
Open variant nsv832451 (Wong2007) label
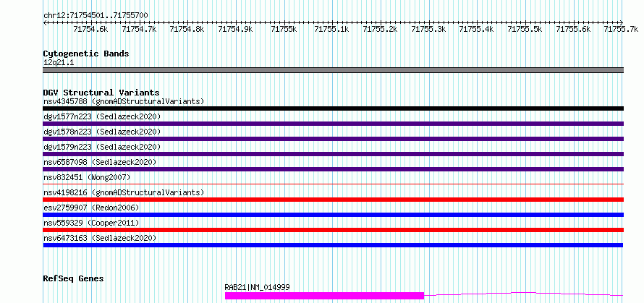[87, 177]
